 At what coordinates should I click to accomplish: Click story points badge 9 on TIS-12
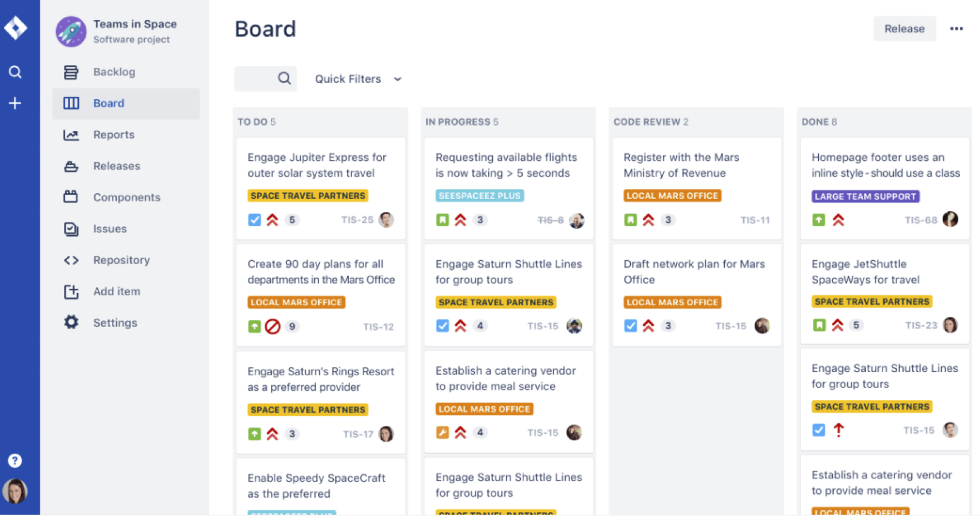coord(292,326)
